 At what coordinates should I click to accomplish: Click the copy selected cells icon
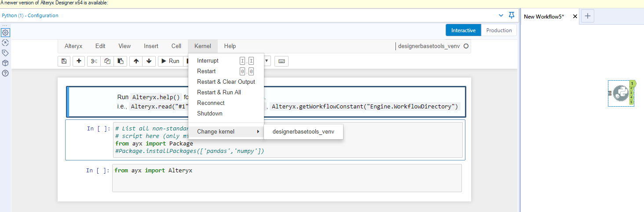click(107, 61)
